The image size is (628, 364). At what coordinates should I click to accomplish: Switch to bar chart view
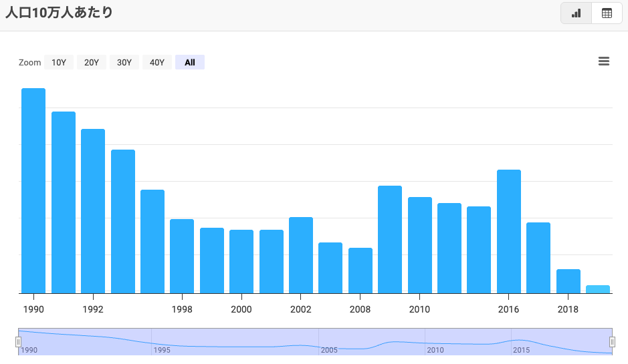pyautogui.click(x=576, y=13)
